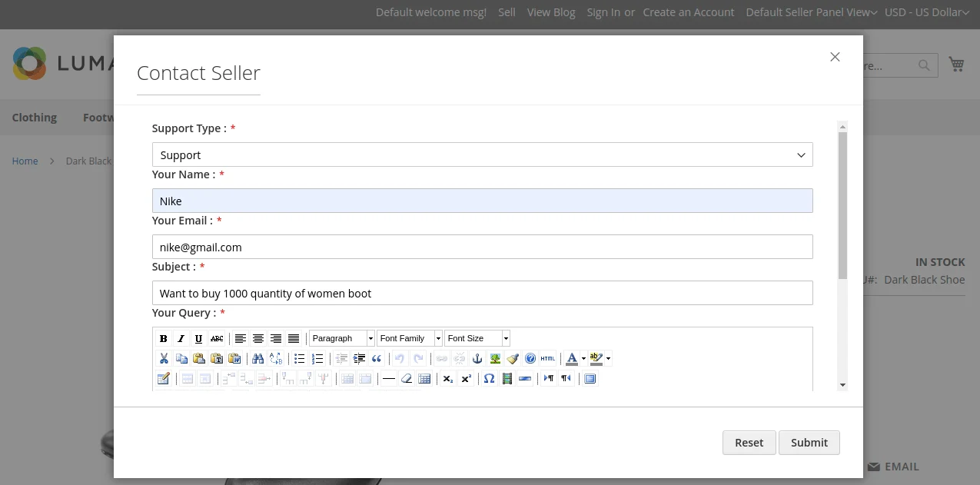Click the shopping cart icon
The height and width of the screenshot is (485, 980).
[956, 65]
